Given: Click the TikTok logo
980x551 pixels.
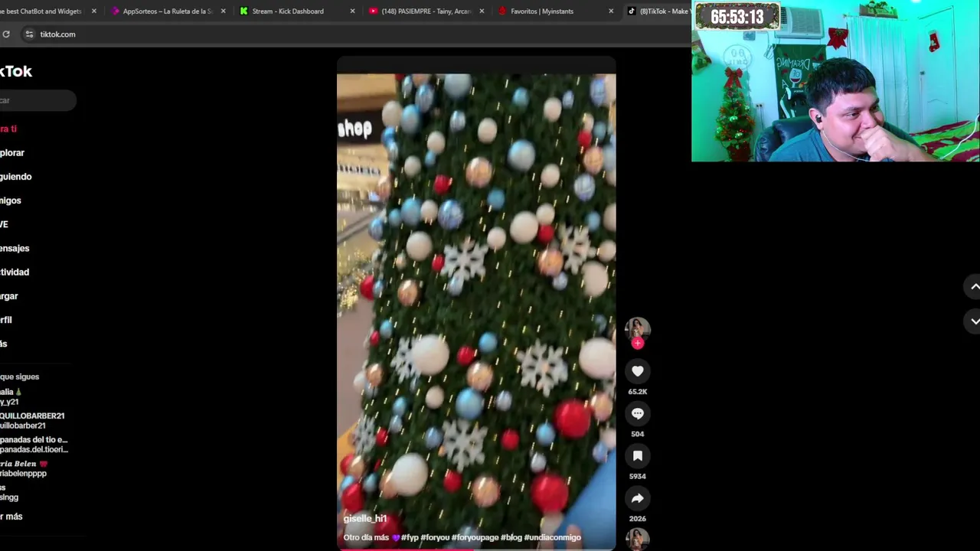Looking at the screenshot, I should click(x=15, y=71).
